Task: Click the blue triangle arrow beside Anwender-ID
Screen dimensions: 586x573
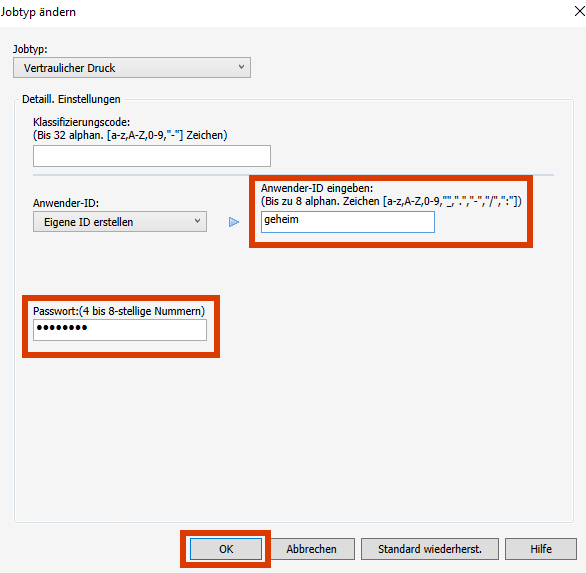Action: 234,222
